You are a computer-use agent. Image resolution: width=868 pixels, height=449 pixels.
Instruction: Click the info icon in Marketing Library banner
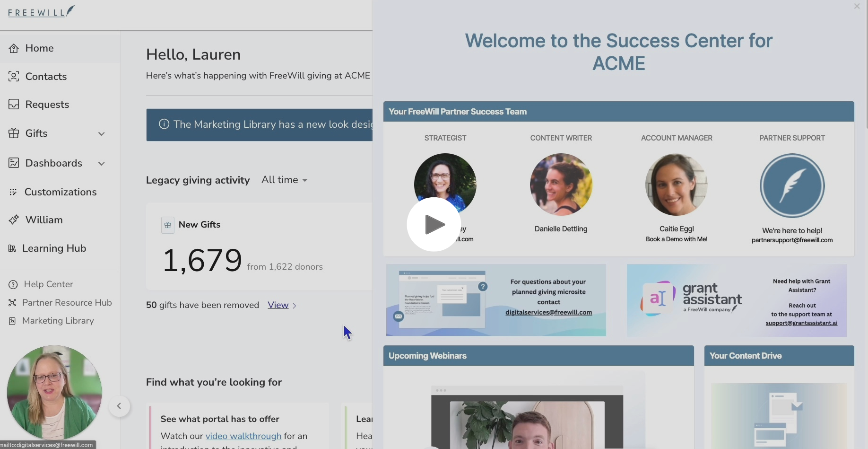pos(164,124)
